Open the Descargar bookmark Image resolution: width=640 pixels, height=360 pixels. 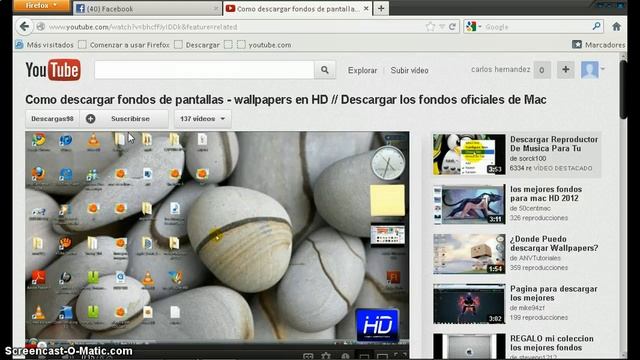point(197,45)
